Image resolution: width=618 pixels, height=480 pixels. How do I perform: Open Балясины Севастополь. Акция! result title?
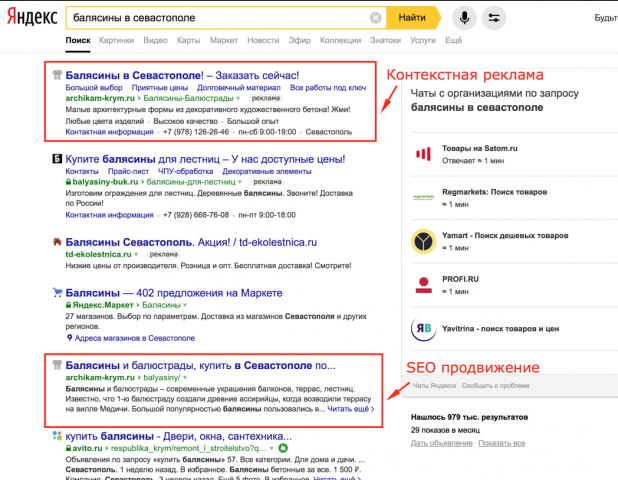pyautogui.click(x=191, y=242)
